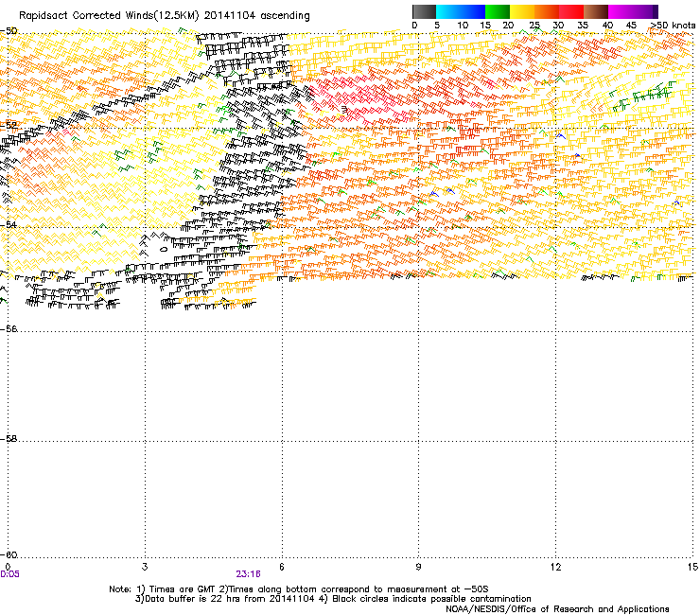Click the magenta 40-45 knots legend swatch
The height and width of the screenshot is (615, 700).
(x=621, y=11)
